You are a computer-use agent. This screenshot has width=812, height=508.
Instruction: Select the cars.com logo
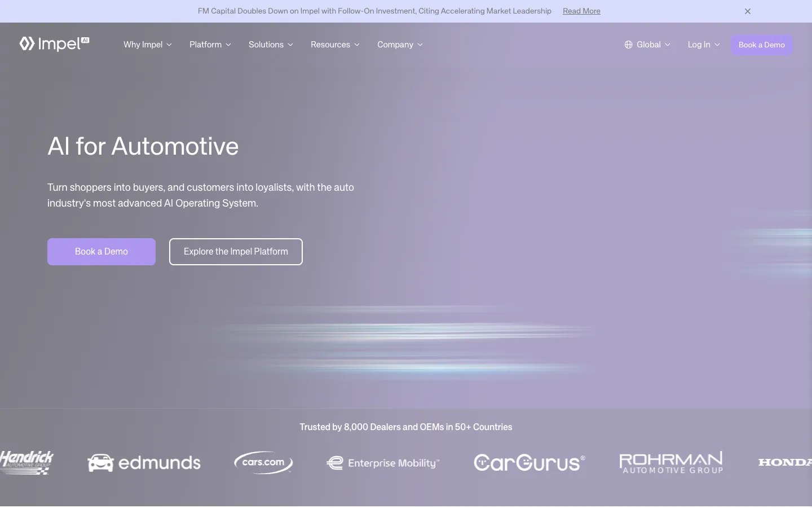(x=263, y=462)
